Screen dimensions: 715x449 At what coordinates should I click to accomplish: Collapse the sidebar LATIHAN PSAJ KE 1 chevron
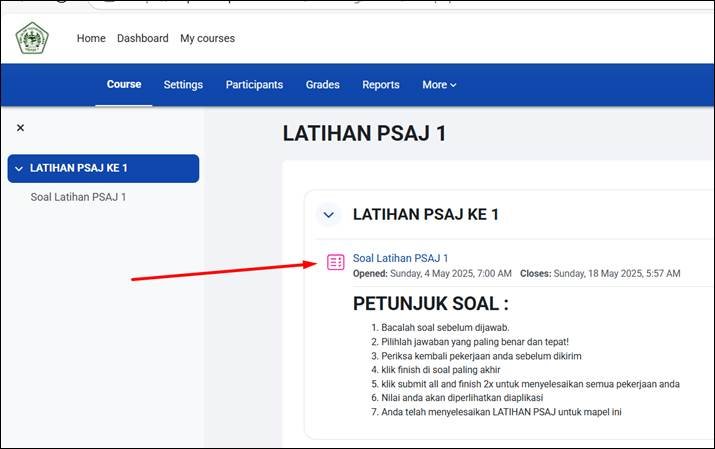pyautogui.click(x=19, y=168)
